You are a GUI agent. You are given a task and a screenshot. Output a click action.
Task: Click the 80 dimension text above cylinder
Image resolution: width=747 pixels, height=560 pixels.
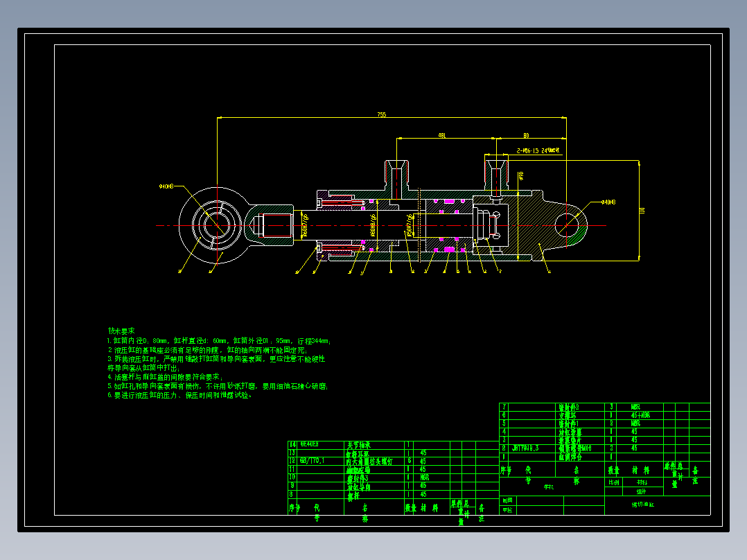pos(526,136)
